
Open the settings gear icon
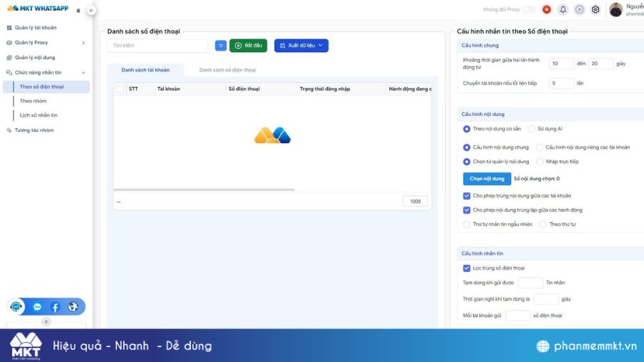(595, 9)
